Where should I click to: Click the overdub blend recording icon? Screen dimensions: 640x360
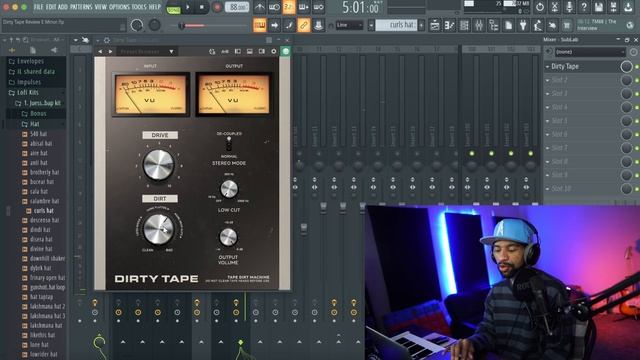304,7
